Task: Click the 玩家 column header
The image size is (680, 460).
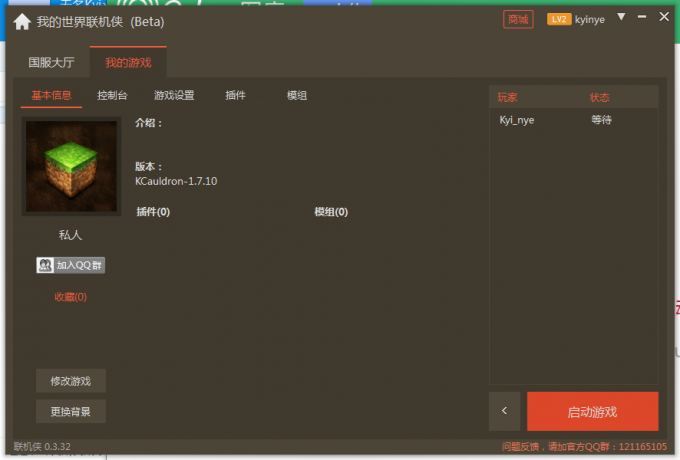Action: tap(507, 97)
